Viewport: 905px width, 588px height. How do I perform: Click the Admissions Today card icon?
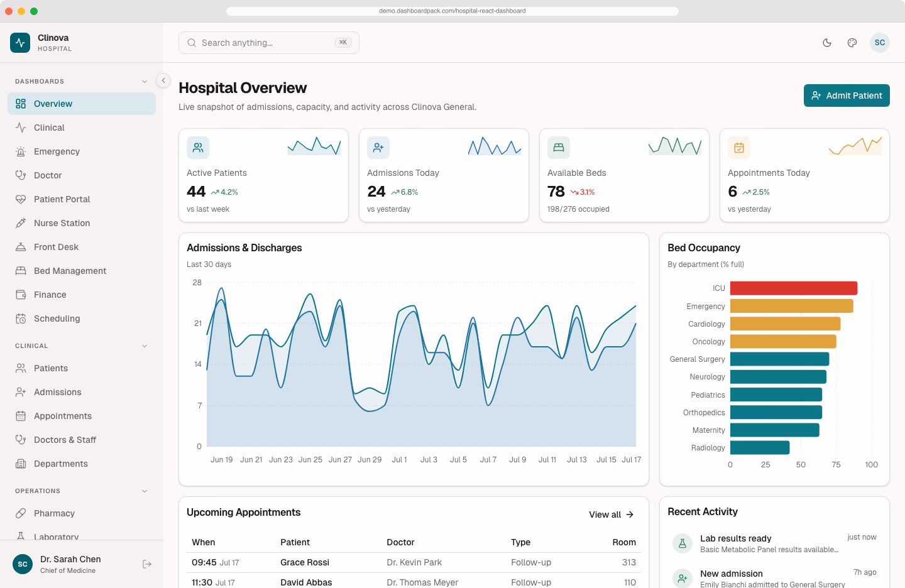378,148
